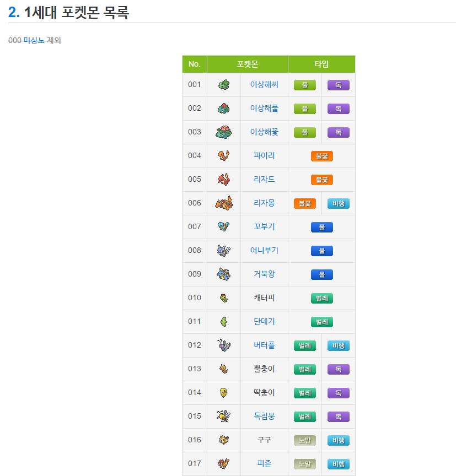Click the 노말 type badge for 피죤
456x476 pixels.
coord(305,464)
